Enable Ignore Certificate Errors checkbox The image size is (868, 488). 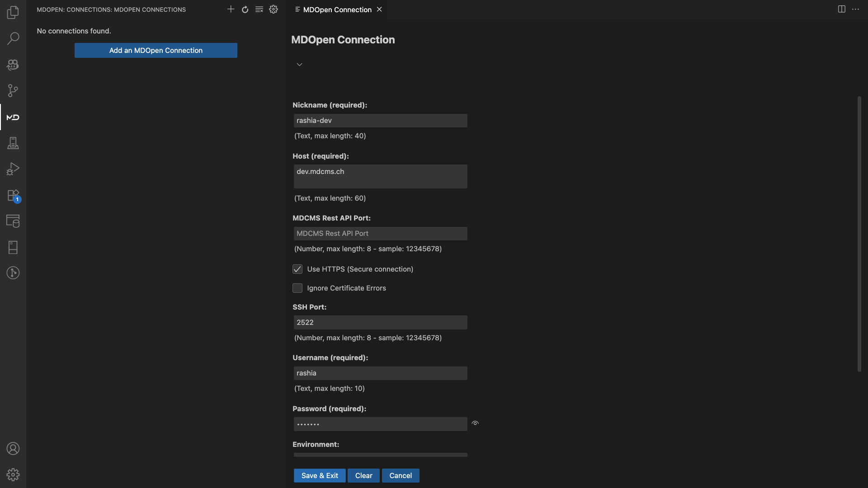point(297,288)
